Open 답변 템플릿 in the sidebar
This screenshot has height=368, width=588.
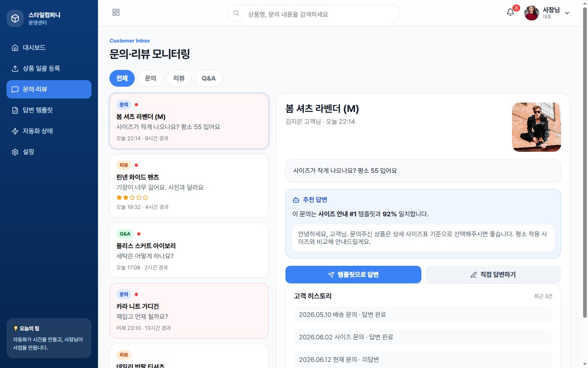(49, 110)
